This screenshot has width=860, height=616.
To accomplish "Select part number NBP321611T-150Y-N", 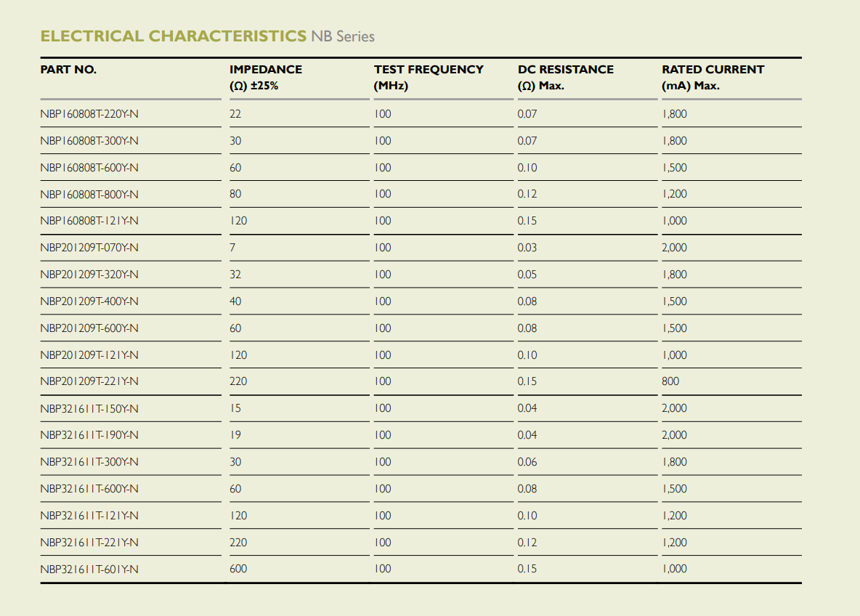I will [x=89, y=409].
